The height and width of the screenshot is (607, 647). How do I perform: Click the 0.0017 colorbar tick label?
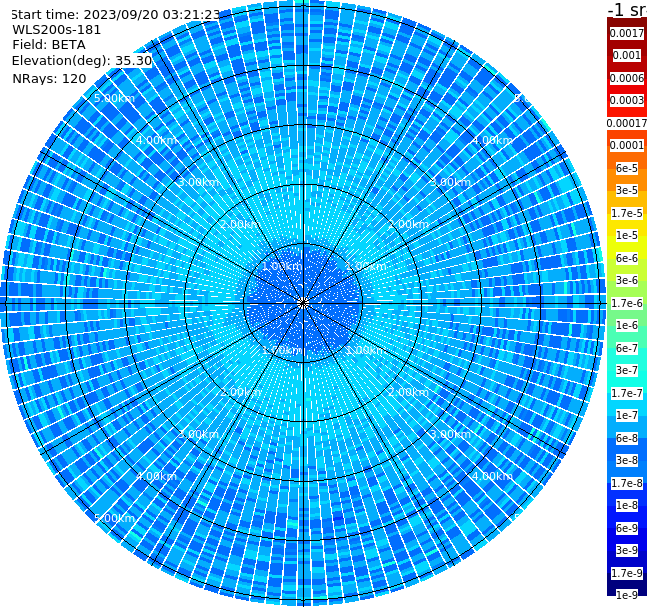click(x=627, y=33)
